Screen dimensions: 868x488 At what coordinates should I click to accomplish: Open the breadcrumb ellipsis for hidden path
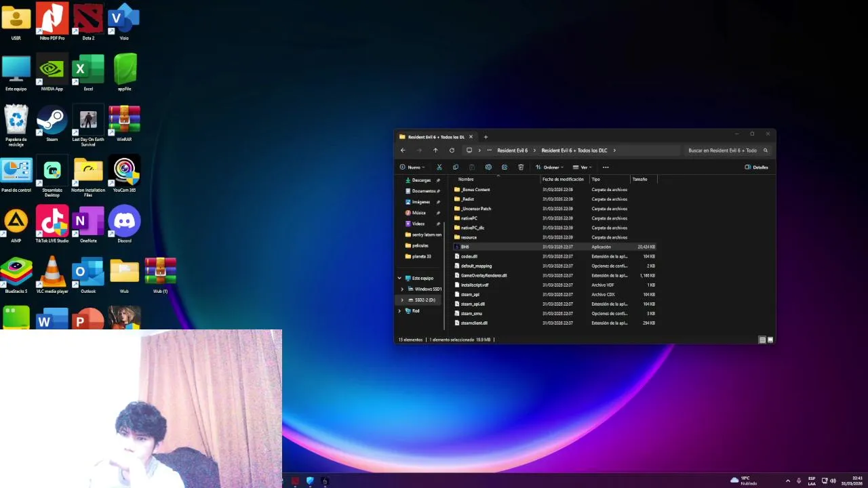(490, 150)
